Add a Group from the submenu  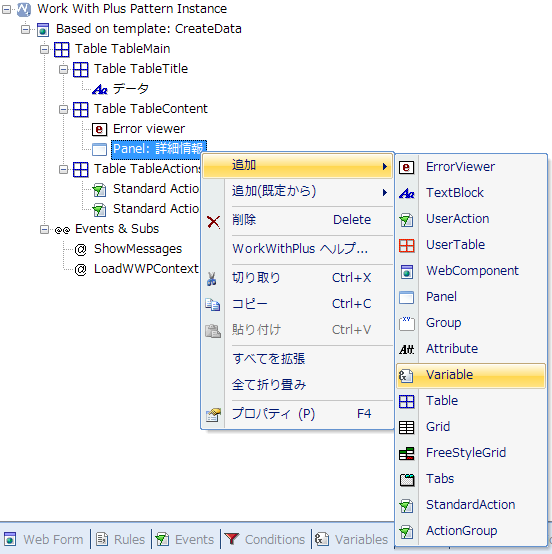(471, 323)
